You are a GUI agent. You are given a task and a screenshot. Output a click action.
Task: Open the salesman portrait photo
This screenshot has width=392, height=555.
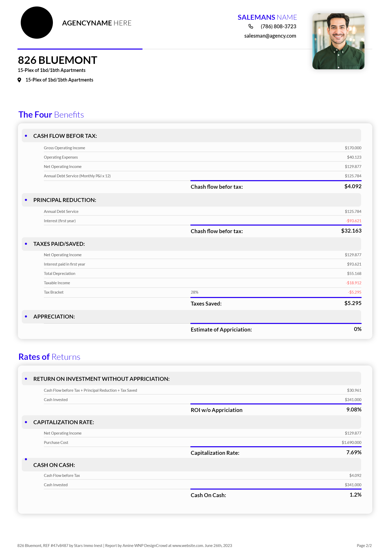tap(338, 41)
